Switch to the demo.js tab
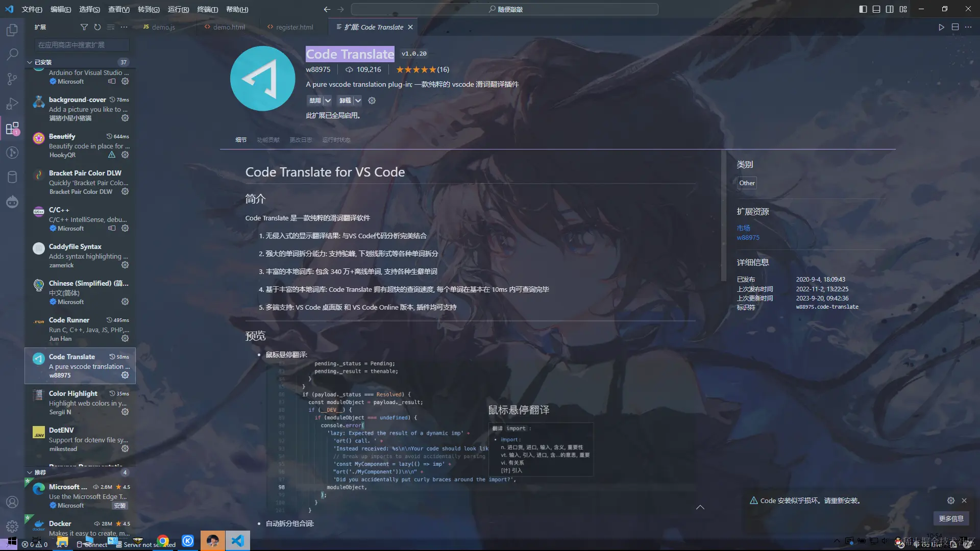Screen dimensions: 980x551 tap(163, 27)
